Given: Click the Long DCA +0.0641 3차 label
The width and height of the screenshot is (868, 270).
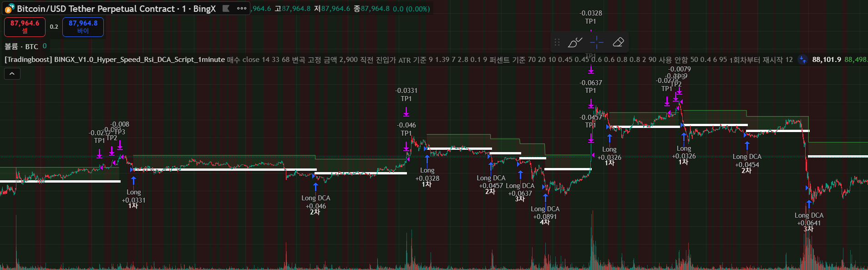Looking at the screenshot, I should pos(809,222).
